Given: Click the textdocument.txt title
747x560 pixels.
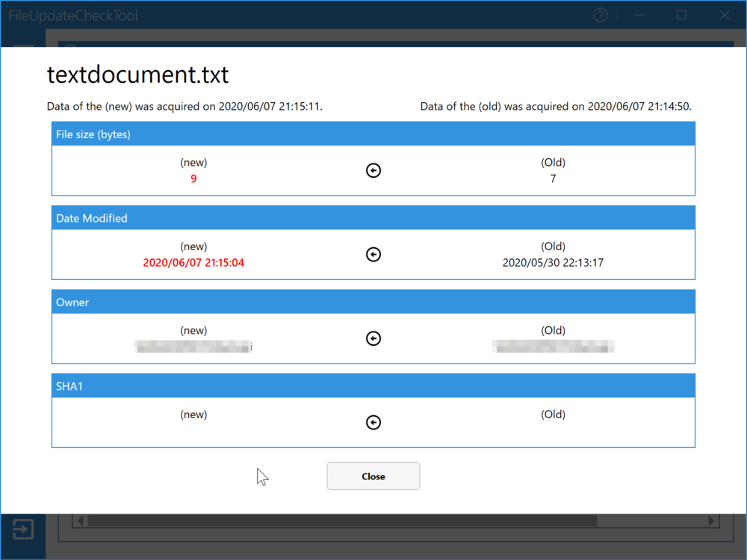Looking at the screenshot, I should tap(137, 75).
